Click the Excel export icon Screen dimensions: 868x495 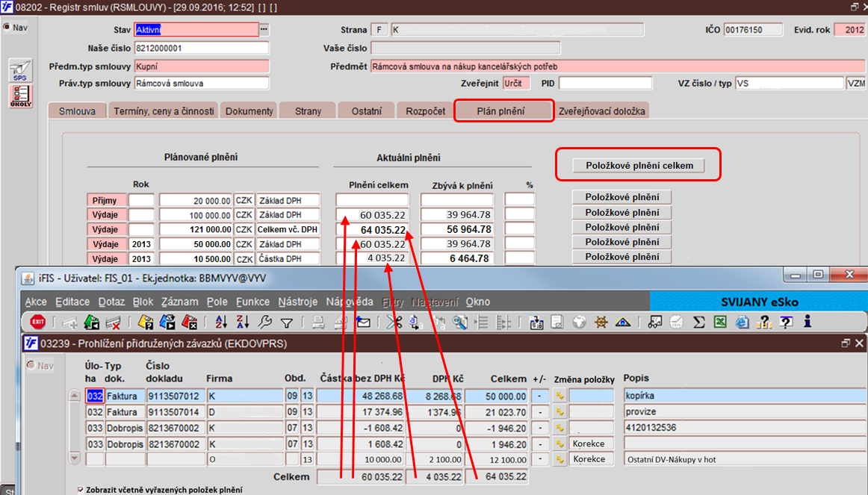click(720, 322)
